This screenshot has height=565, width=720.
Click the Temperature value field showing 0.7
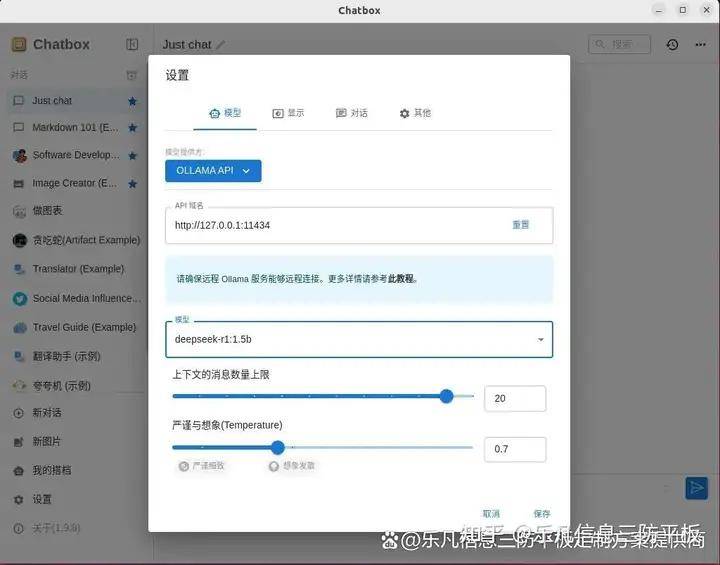(x=515, y=449)
